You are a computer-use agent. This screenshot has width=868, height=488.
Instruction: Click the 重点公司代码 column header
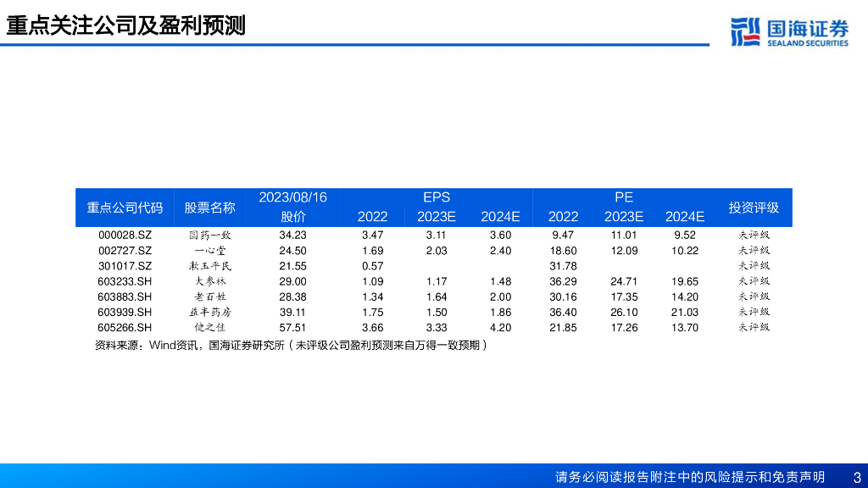point(125,208)
